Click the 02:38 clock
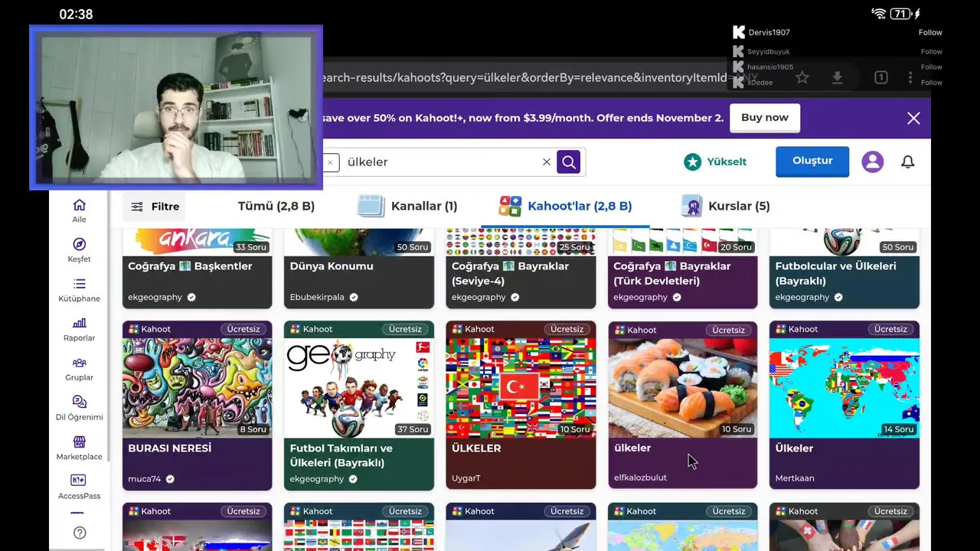The width and height of the screenshot is (980, 551). tap(76, 14)
